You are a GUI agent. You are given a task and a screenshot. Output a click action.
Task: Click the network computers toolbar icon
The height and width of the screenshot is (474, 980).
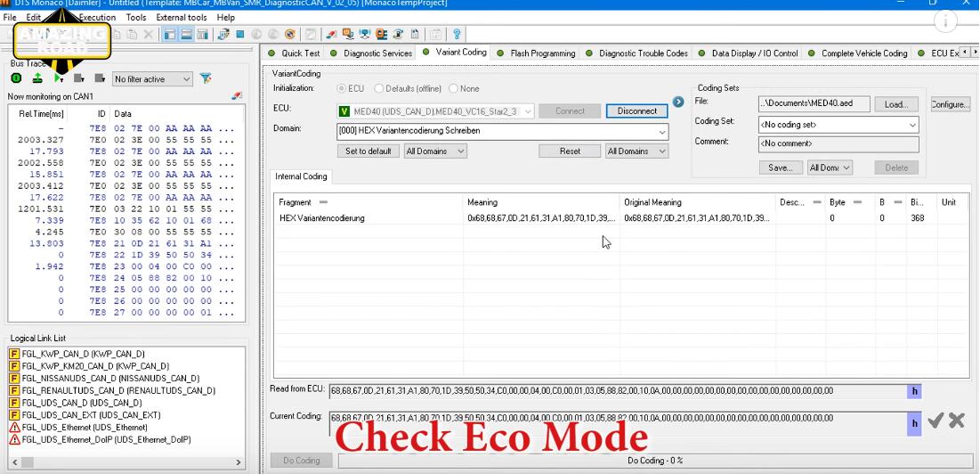click(365, 35)
